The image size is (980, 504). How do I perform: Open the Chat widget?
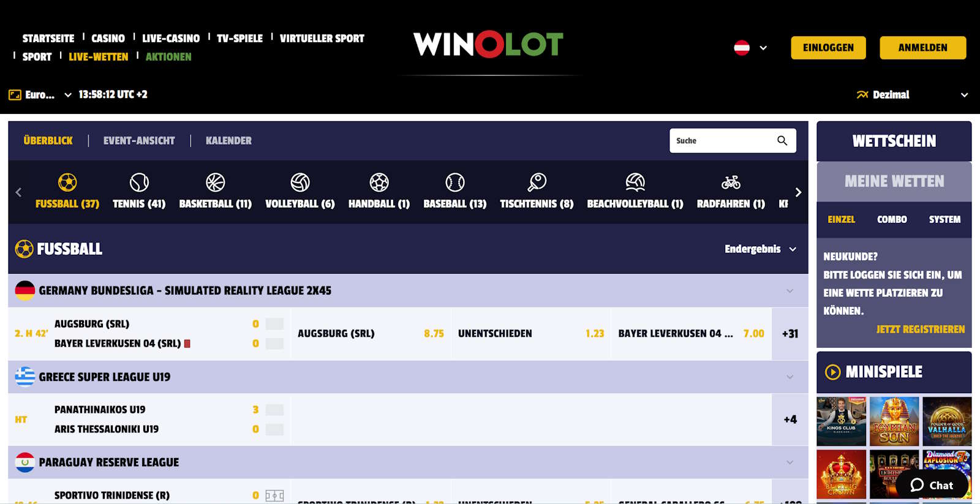pos(932,485)
